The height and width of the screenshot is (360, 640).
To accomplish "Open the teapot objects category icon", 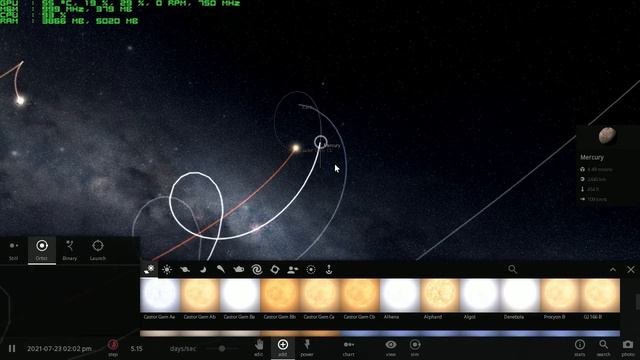I will click(239, 269).
